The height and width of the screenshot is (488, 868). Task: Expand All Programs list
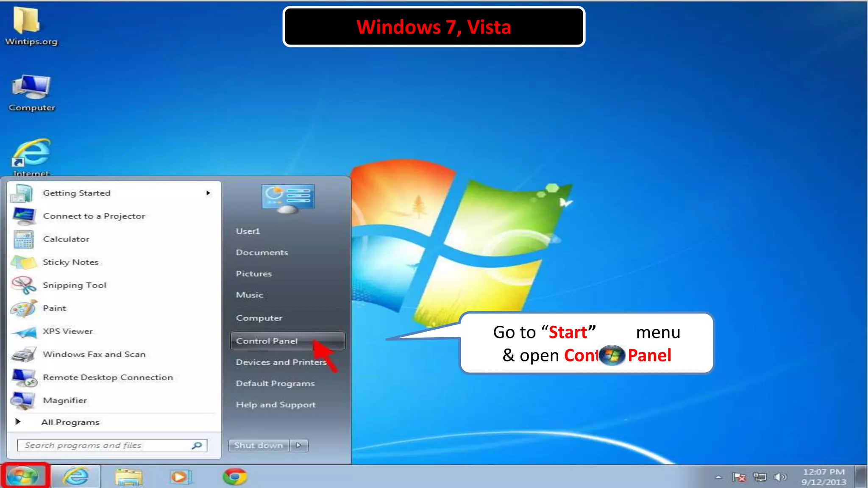click(70, 422)
